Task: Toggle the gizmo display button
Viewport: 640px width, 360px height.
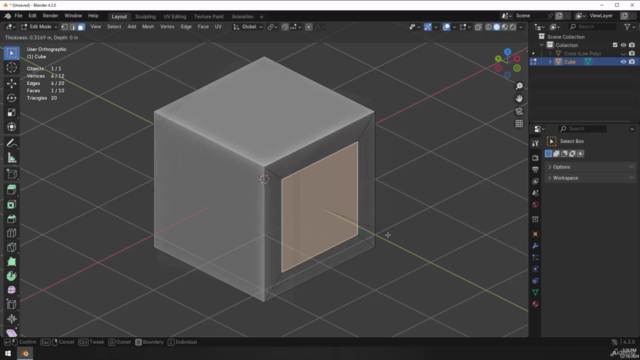Action: (427, 27)
